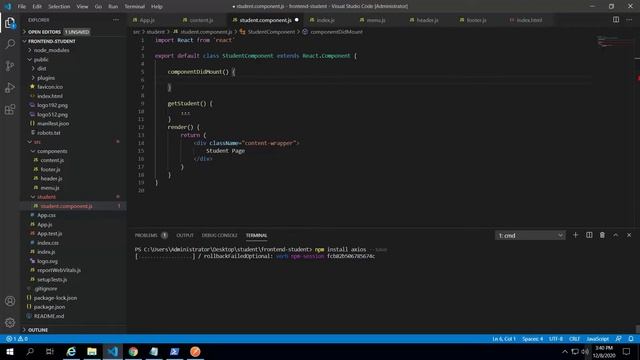Viewport: 640px width, 360px height.
Task: Open File Explorer from taskbar
Action: pyautogui.click(x=92, y=351)
